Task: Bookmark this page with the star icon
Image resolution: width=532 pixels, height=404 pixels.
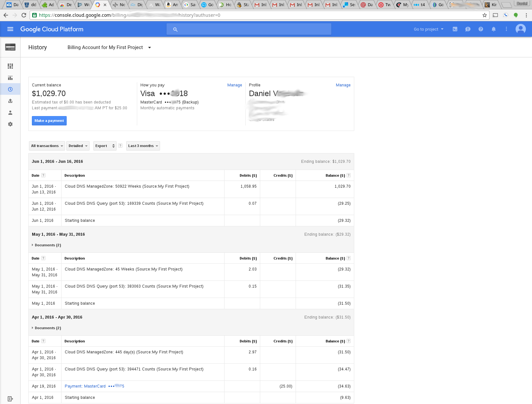Action: [x=484, y=15]
